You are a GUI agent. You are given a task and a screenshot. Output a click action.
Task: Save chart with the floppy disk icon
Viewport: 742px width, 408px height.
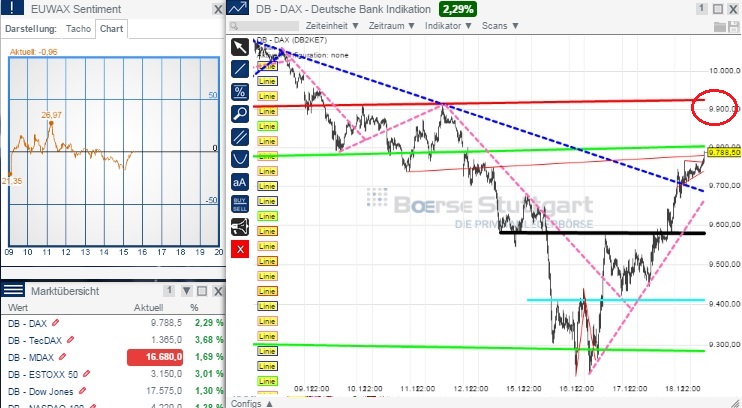(733, 27)
